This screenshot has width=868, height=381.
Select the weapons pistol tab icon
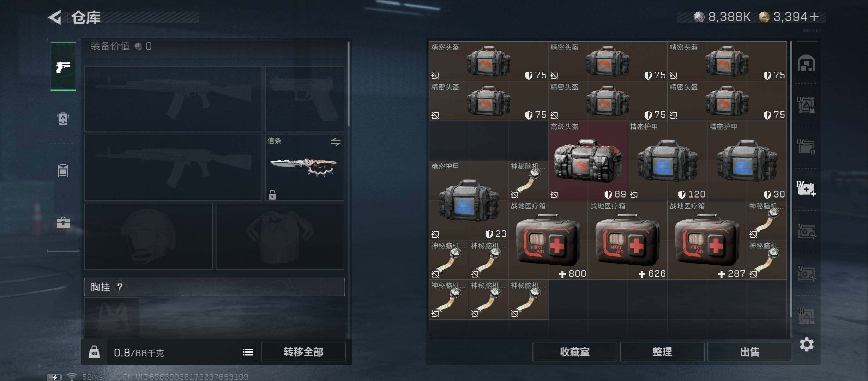(63, 66)
